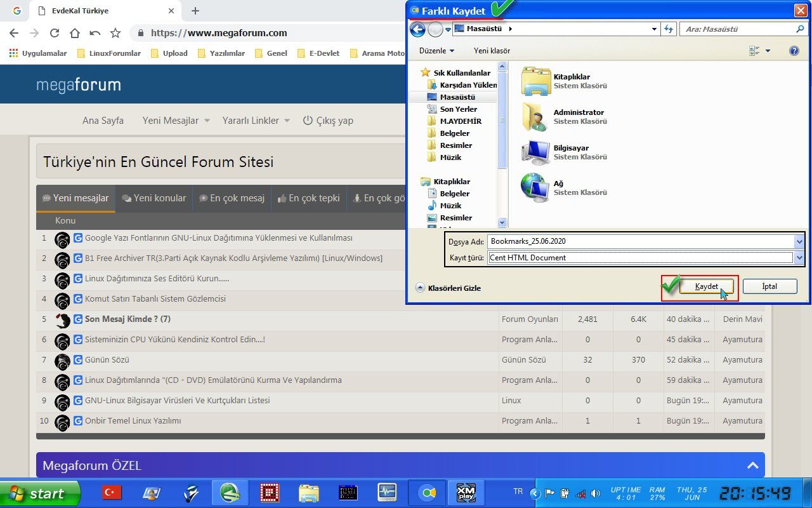Change the file view layout icon
This screenshot has height=508, width=812.
click(754, 51)
